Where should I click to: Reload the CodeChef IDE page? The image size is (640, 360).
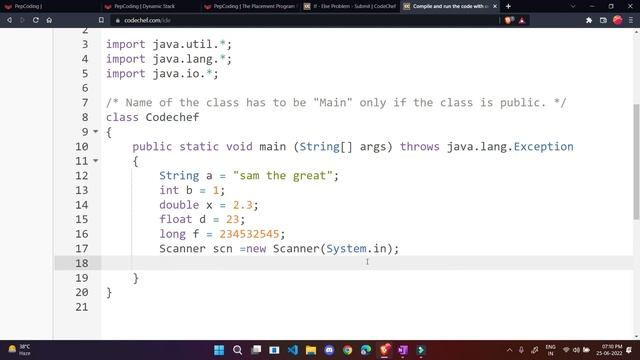pos(36,20)
